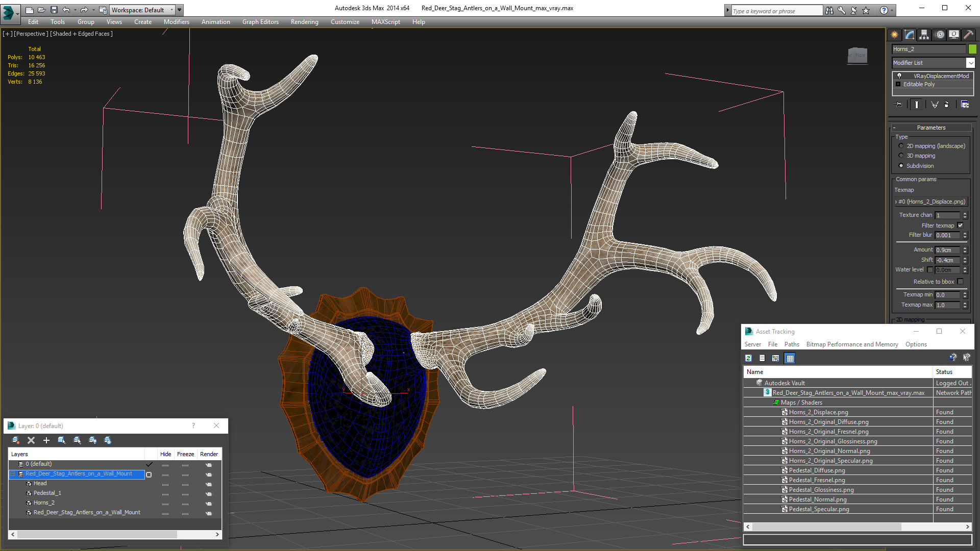
Task: Click Remove Modifier trash icon
Action: pos(947,105)
